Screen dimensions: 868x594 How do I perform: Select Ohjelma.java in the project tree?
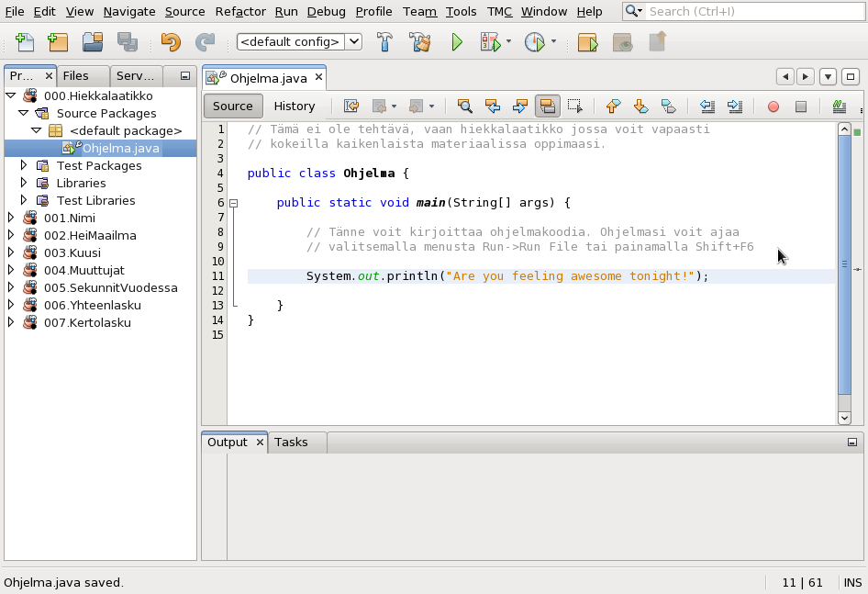click(x=120, y=148)
